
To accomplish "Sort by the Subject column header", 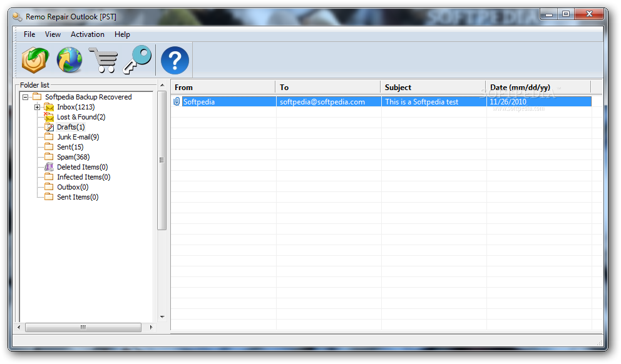I will pos(433,88).
